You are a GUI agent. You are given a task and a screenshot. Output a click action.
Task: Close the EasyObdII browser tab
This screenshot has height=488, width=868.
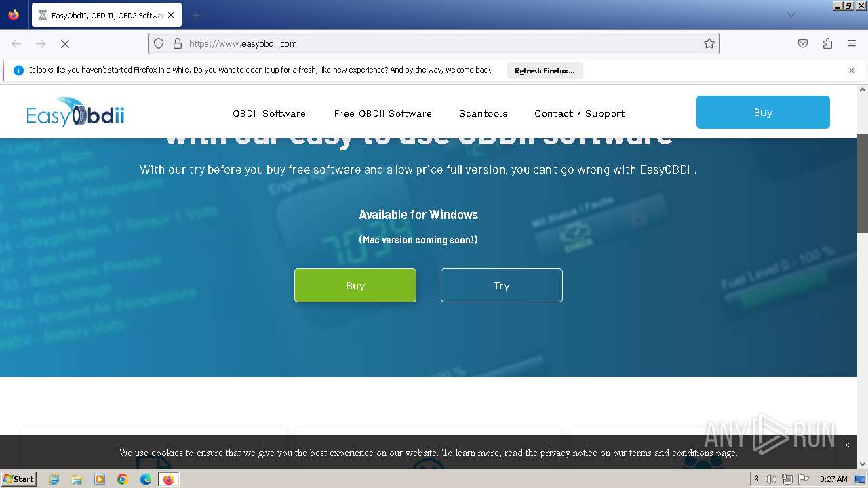[171, 15]
